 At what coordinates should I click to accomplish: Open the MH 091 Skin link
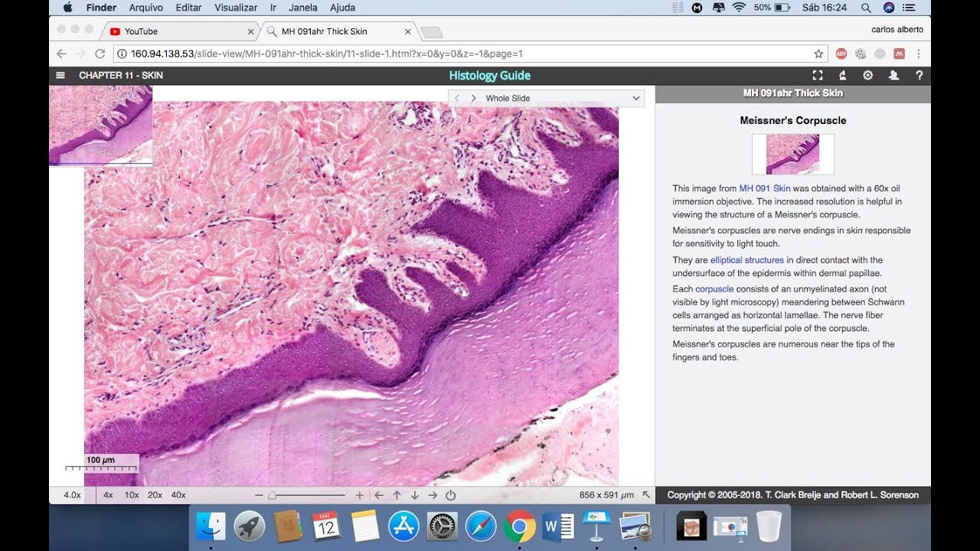[765, 188]
